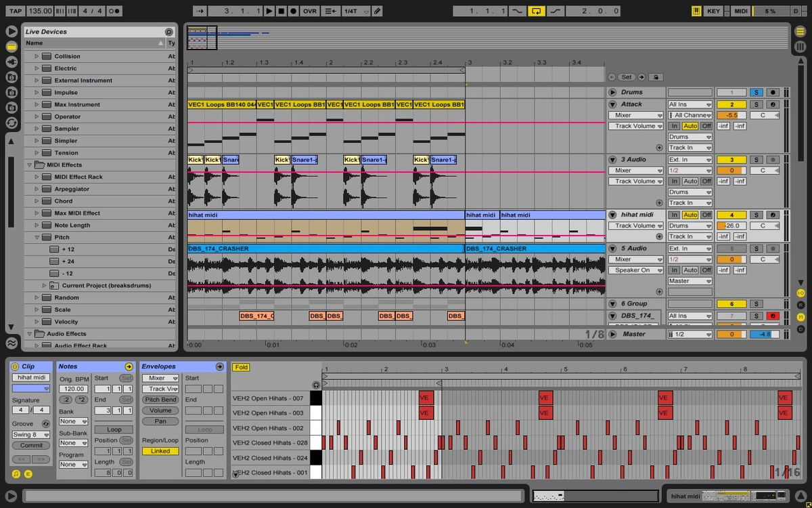Enable Draw Mode with the pencil icon

tap(376, 10)
